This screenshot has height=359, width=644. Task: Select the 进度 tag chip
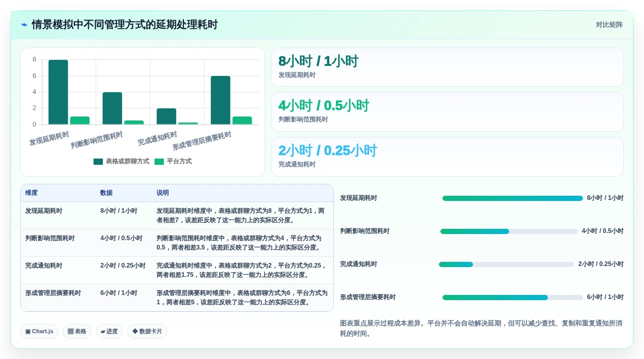point(109,332)
